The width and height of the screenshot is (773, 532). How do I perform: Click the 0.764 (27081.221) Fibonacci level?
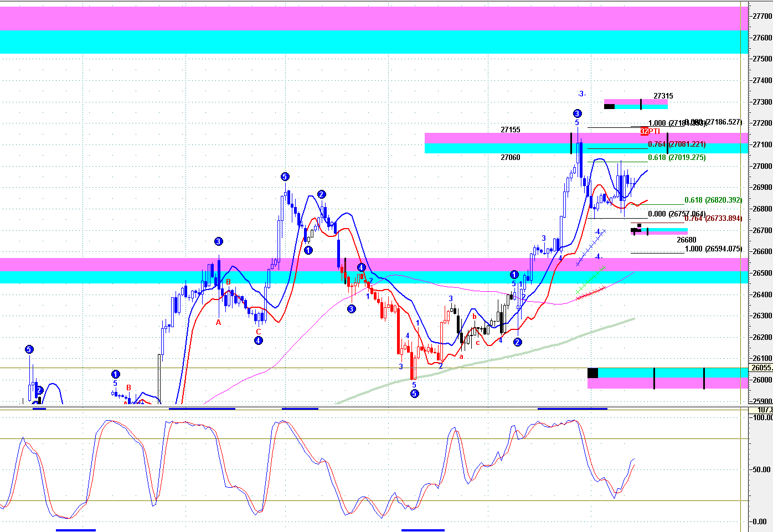point(677,144)
